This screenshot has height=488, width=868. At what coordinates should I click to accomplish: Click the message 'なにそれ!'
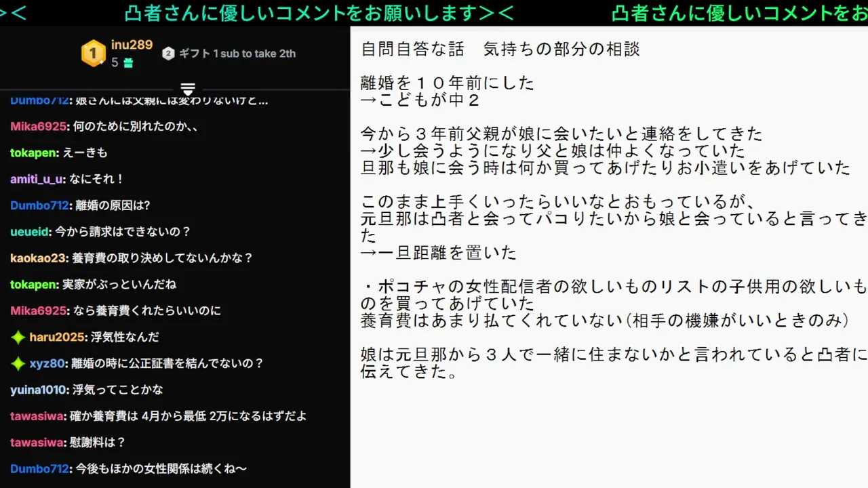(96, 180)
